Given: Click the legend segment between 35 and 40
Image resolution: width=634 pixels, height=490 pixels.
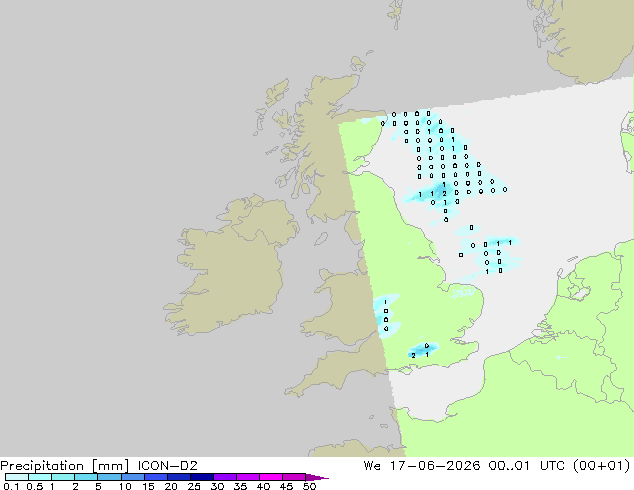Looking at the screenshot, I should pos(248,477).
